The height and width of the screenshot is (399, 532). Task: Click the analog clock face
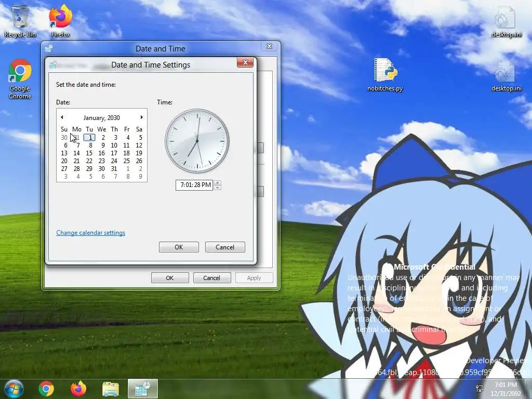tap(197, 141)
